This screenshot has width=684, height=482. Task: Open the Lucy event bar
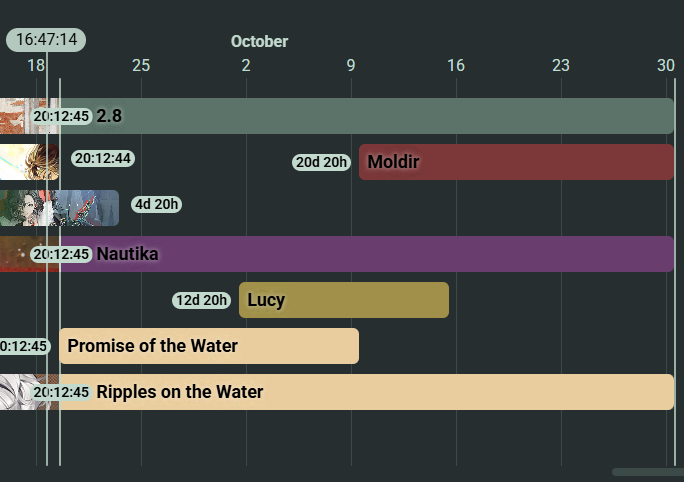[343, 300]
